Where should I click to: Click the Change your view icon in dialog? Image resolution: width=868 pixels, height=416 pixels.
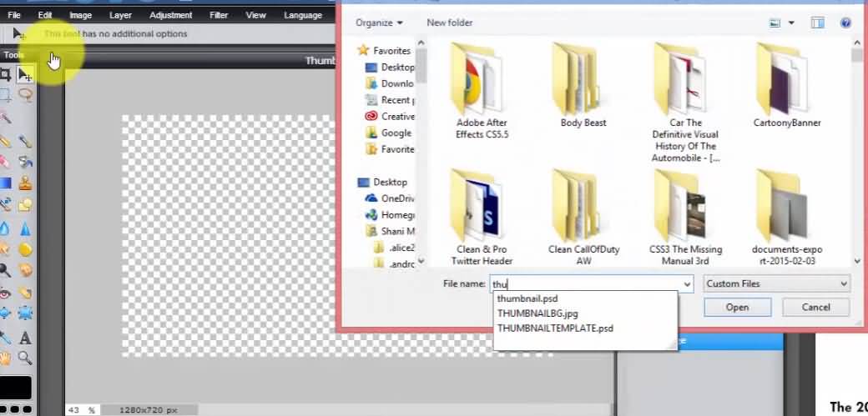[x=775, y=23]
